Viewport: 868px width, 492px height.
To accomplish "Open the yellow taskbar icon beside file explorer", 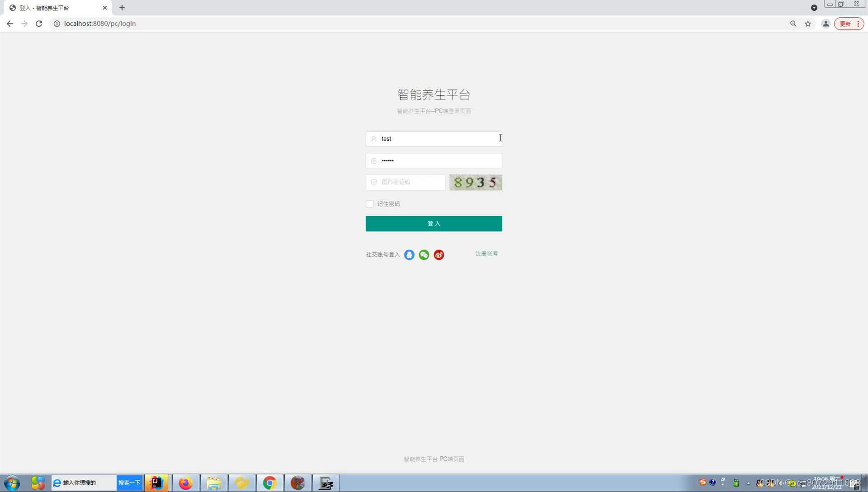I will tap(242, 483).
